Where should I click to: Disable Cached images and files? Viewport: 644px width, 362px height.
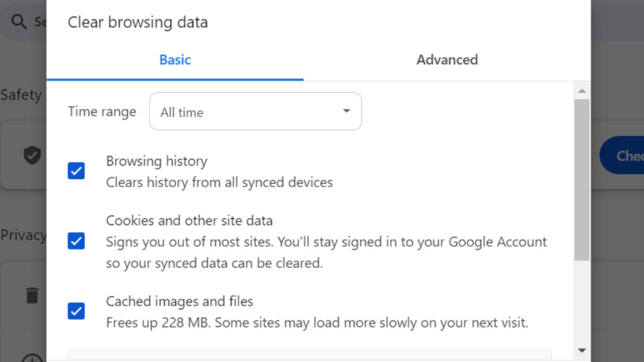[x=75, y=310]
